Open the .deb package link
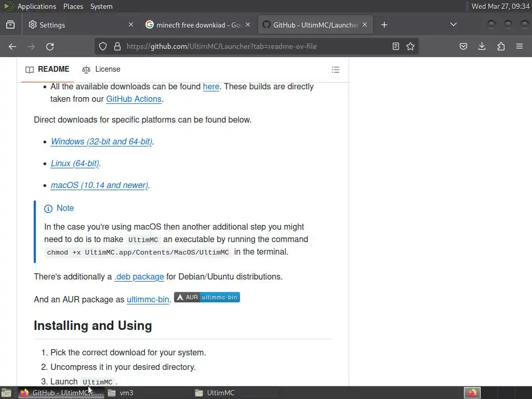This screenshot has height=399, width=532. pos(139,276)
